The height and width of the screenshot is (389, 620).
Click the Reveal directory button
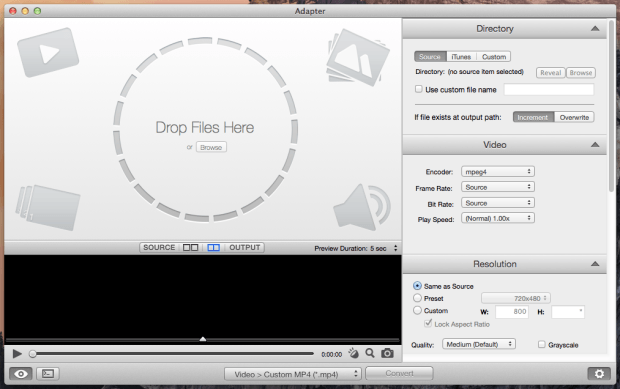(550, 73)
